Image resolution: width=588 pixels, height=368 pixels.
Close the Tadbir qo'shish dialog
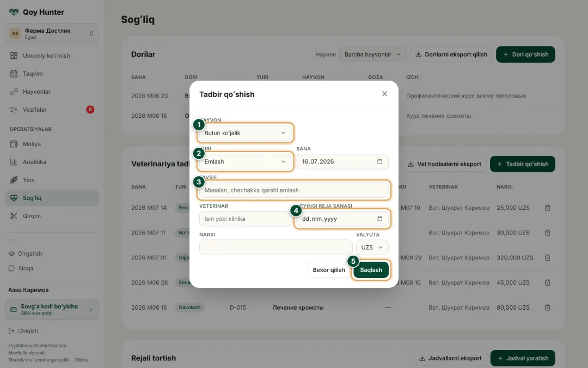click(384, 94)
